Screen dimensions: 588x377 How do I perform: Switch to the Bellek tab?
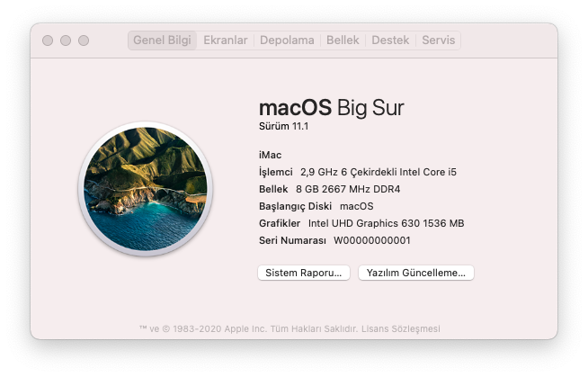(x=343, y=40)
